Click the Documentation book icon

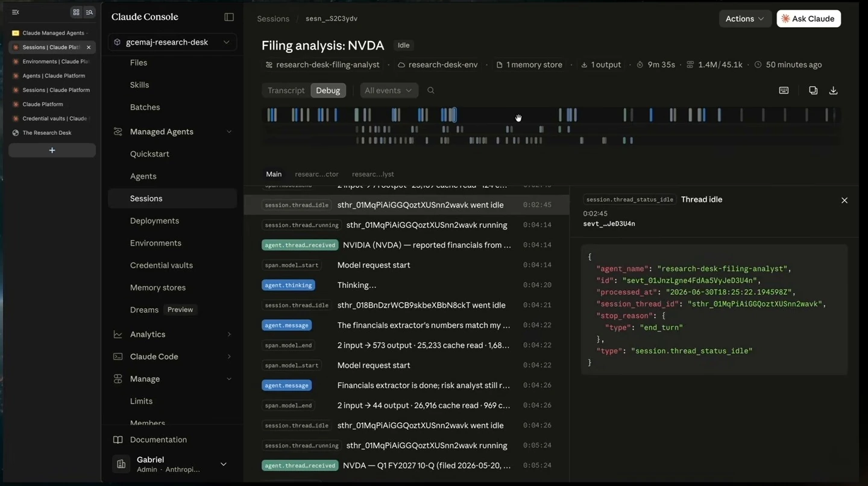(118, 440)
